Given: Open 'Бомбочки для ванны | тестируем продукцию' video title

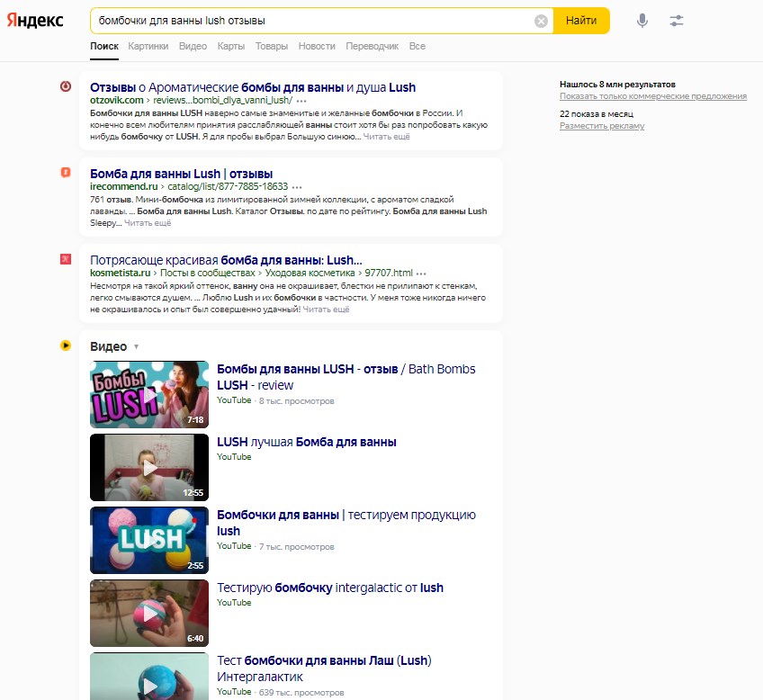Looking at the screenshot, I should [x=346, y=523].
